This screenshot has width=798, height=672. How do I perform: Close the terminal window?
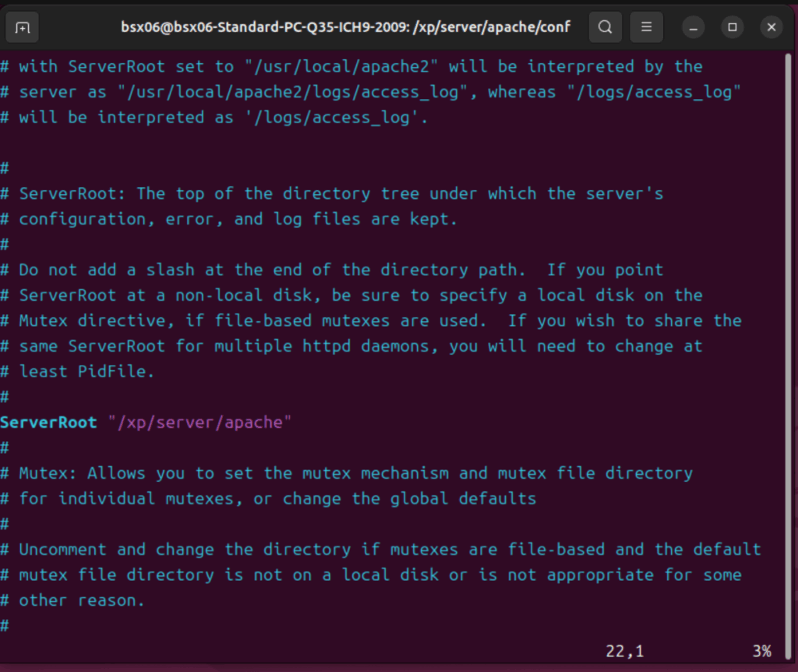[x=772, y=27]
